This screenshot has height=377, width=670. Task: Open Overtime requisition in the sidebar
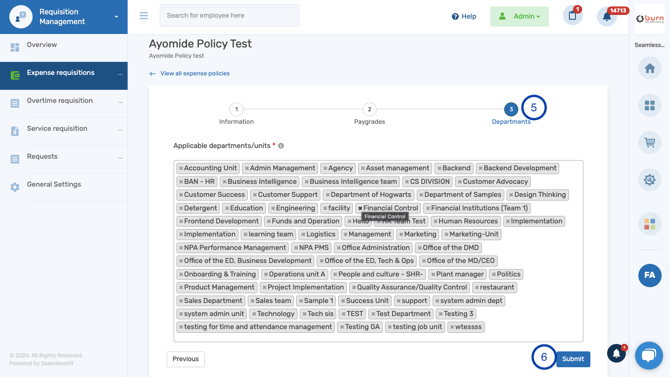tap(64, 103)
